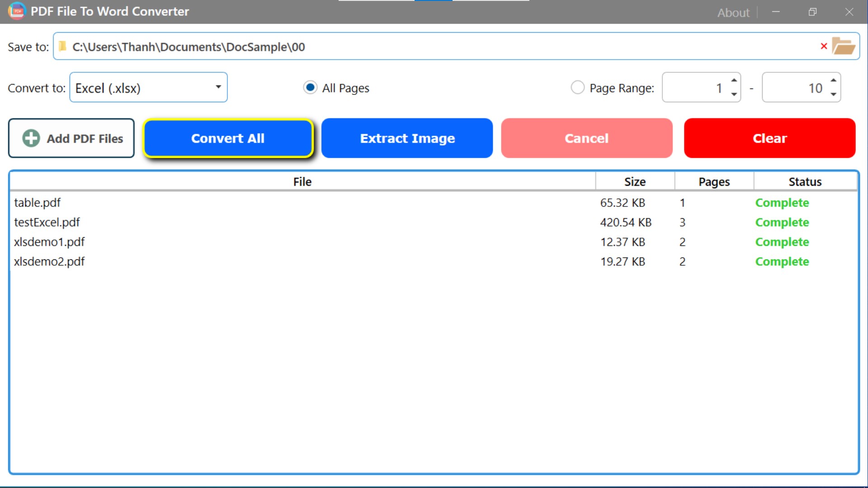Sort the list by Size column header
Image resolution: width=868 pixels, height=488 pixels.
click(x=635, y=182)
